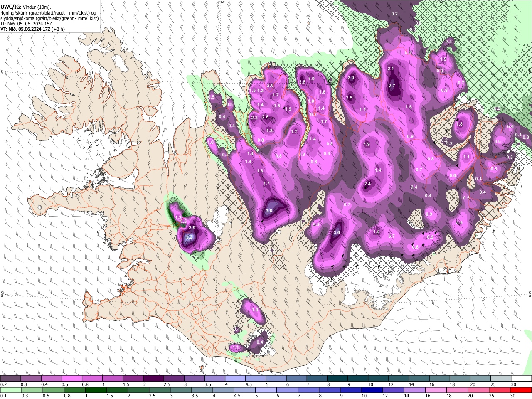Click the '3.2' value in the western cell
The image size is (532, 399).
(189, 237)
